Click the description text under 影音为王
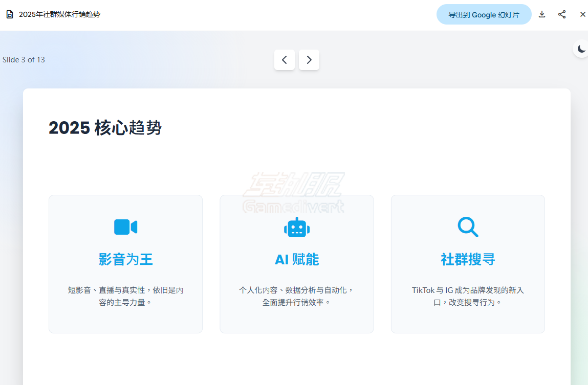The height and width of the screenshot is (385, 588). pos(125,296)
